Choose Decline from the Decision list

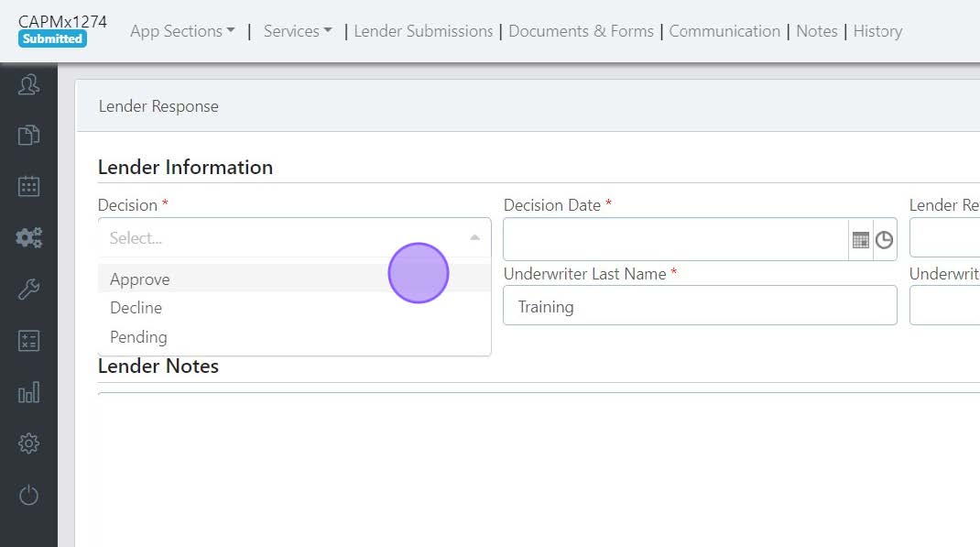tap(136, 308)
